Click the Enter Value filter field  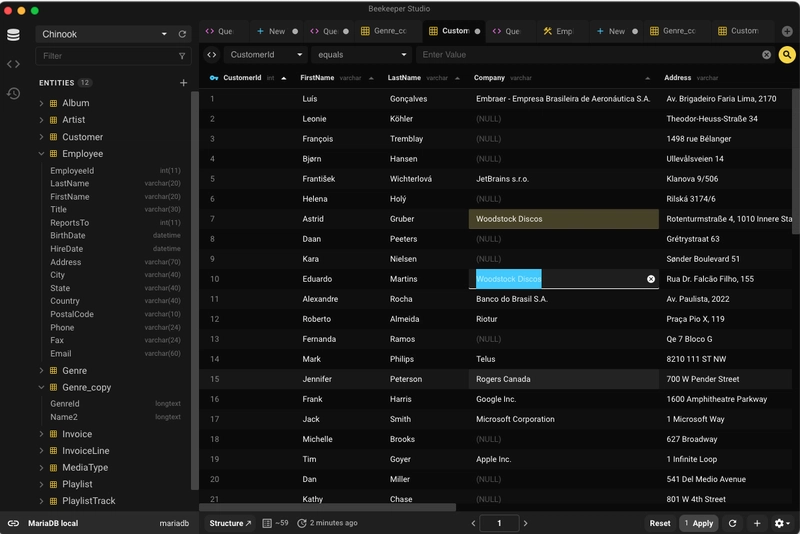point(589,55)
